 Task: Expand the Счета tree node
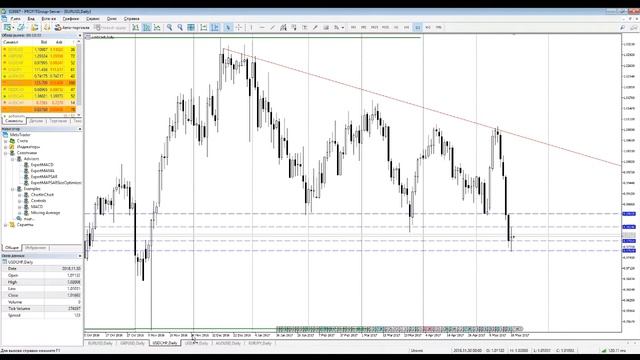[x=6, y=141]
